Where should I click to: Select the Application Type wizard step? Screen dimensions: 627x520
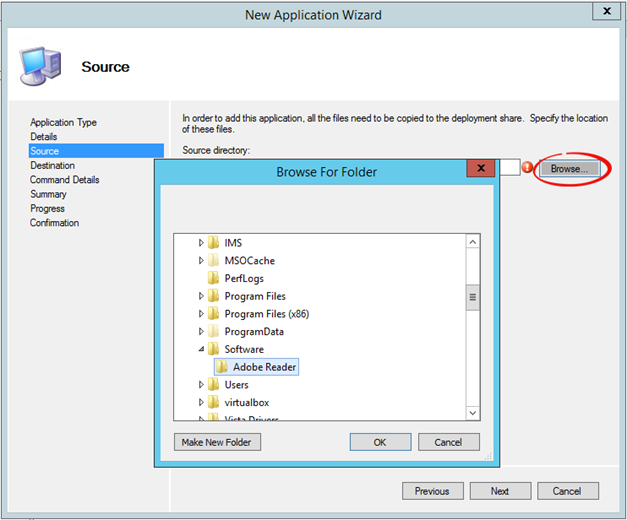pyautogui.click(x=63, y=122)
